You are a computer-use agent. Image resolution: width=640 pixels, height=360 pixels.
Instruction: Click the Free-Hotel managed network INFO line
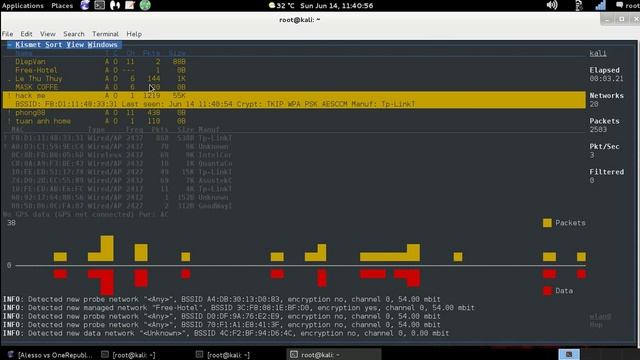[x=239, y=308]
